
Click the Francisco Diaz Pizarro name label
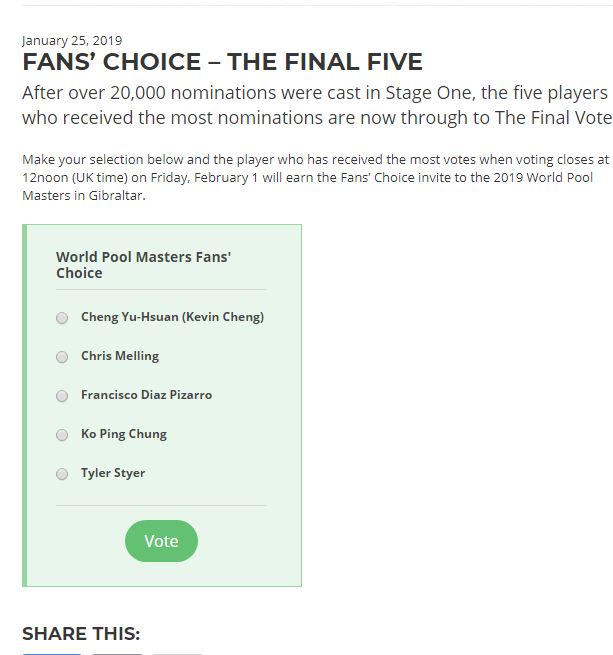pyautogui.click(x=146, y=395)
